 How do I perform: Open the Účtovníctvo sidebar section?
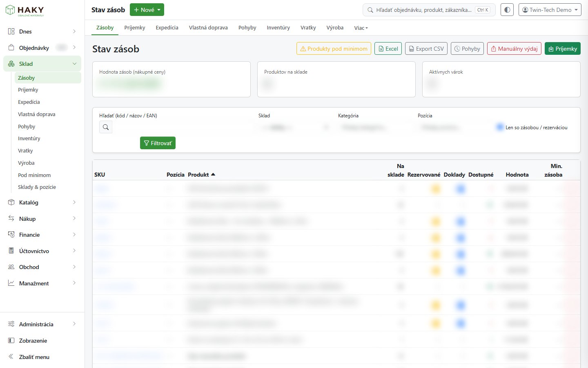pos(42,251)
